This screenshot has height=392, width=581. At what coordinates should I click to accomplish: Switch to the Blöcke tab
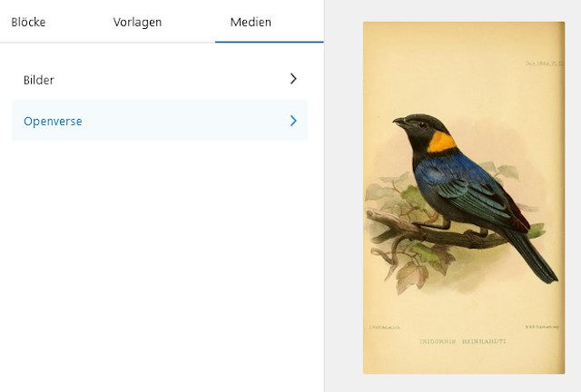(x=28, y=22)
